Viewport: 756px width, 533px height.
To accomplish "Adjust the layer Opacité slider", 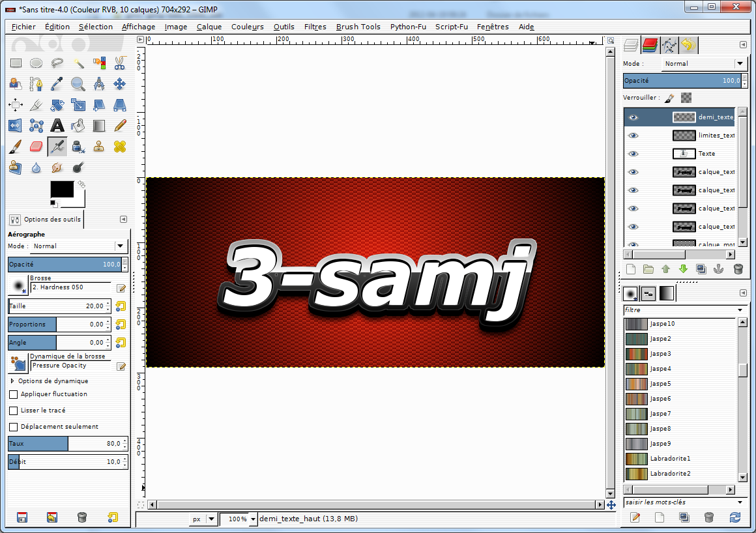I will (682, 81).
